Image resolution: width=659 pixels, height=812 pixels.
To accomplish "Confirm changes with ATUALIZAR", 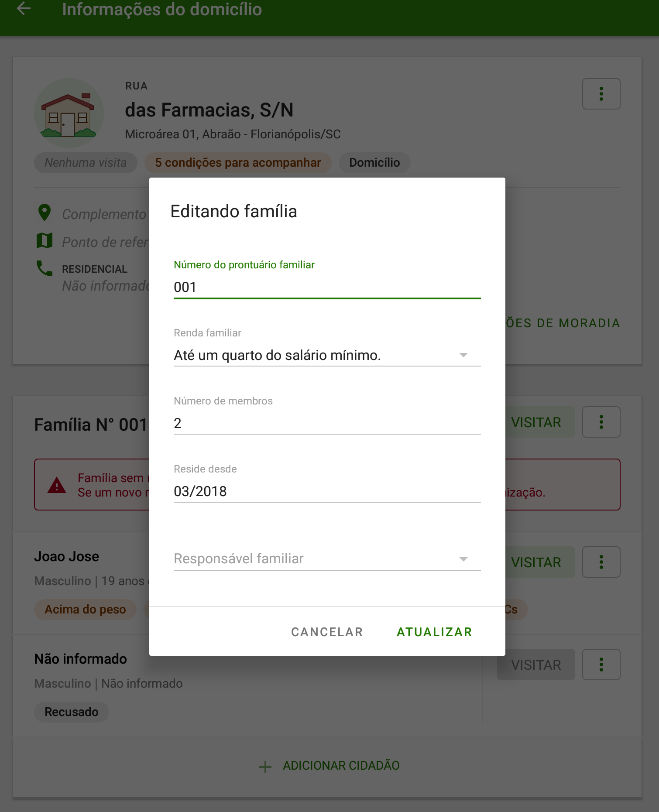I will pos(434,632).
